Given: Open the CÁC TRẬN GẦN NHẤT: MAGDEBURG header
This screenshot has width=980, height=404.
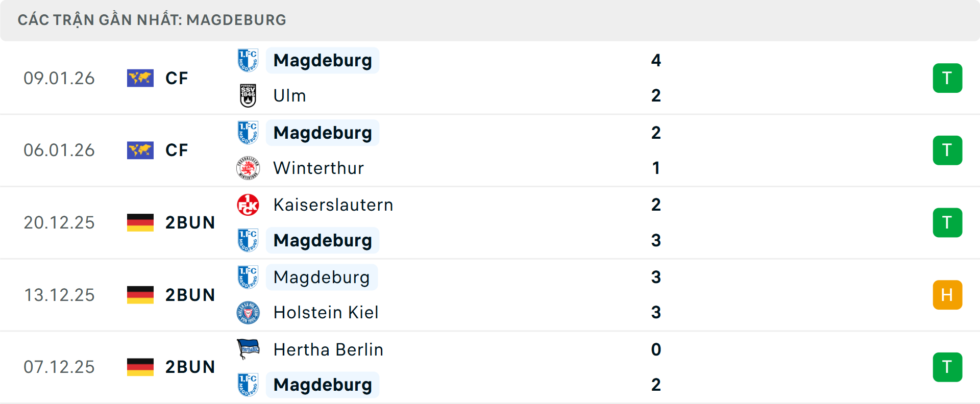Looking at the screenshot, I should [x=153, y=20].
